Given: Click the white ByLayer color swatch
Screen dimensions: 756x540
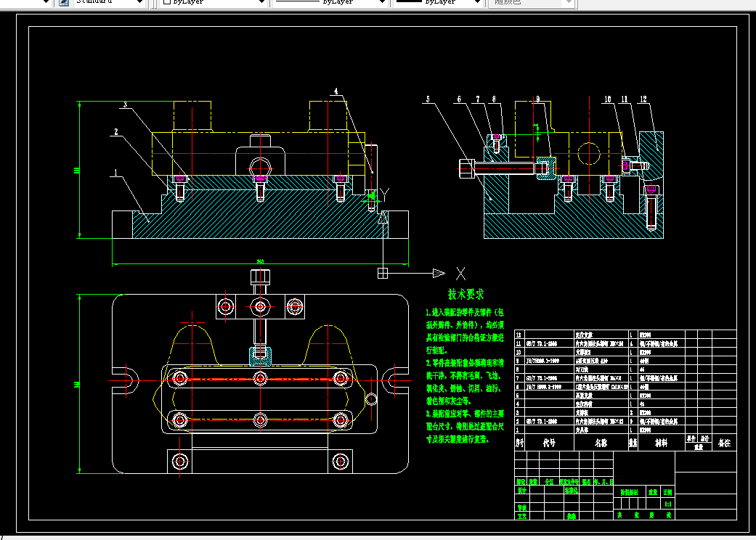Looking at the screenshot, I should coord(166,3).
